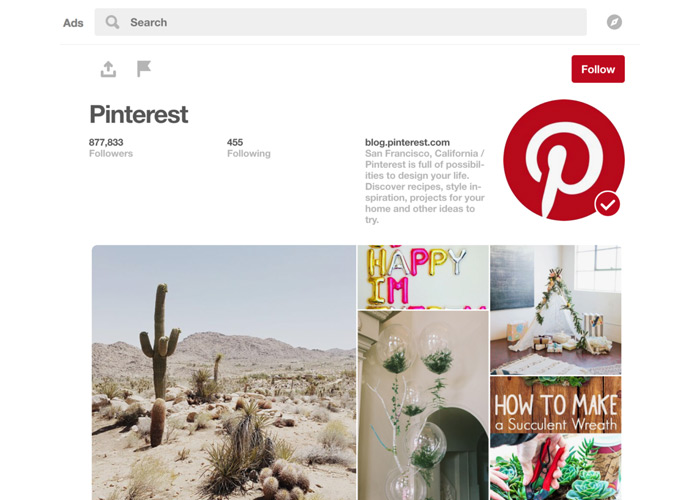
Task: Open the compass explore icon
Action: pos(614,22)
